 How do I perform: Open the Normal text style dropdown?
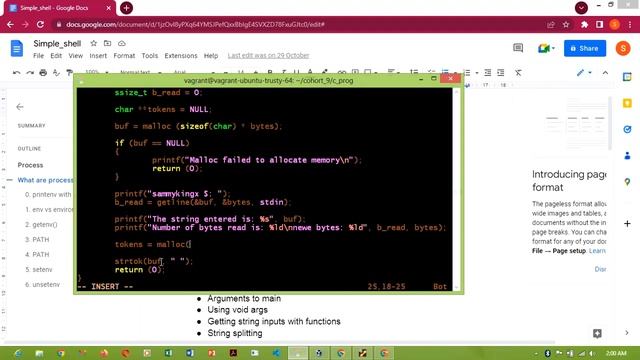click(x=140, y=72)
